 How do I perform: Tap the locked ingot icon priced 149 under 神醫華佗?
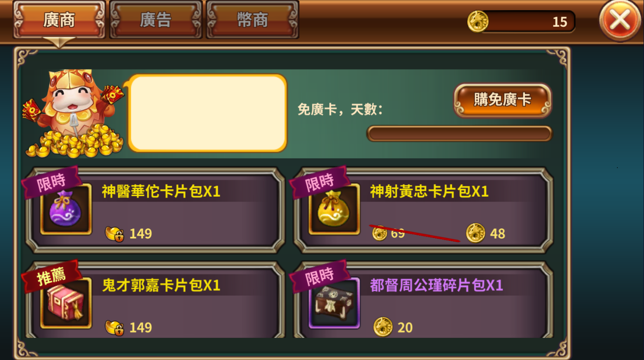115,233
